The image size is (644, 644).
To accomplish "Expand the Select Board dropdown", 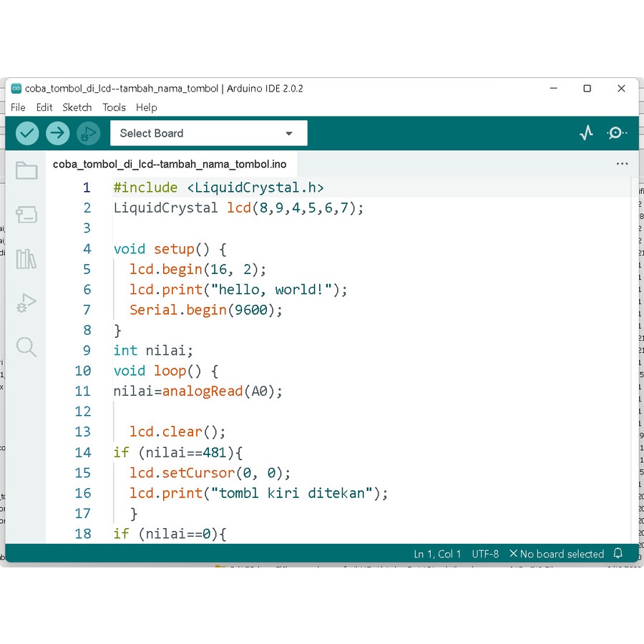I will click(x=208, y=133).
